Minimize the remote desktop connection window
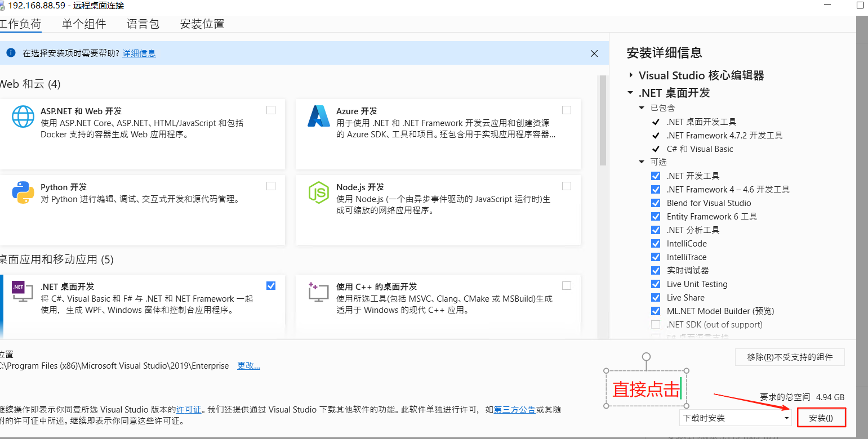 [827, 5]
